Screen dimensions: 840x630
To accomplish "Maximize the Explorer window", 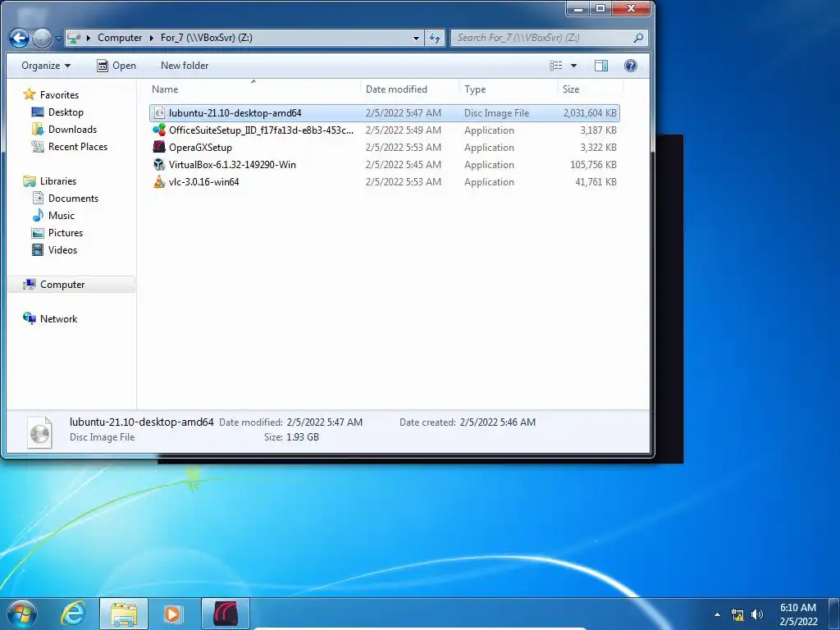I will (x=600, y=8).
